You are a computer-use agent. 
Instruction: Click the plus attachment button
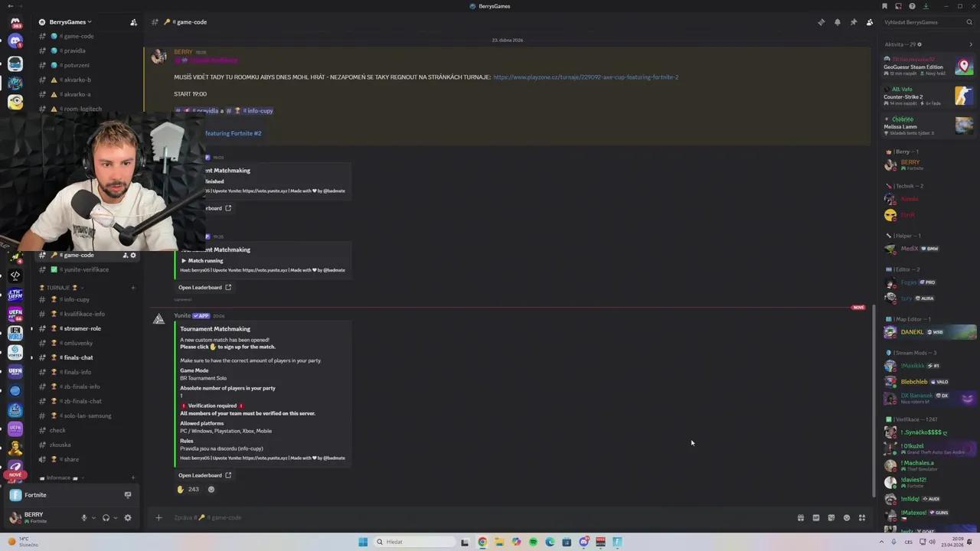[x=158, y=518]
